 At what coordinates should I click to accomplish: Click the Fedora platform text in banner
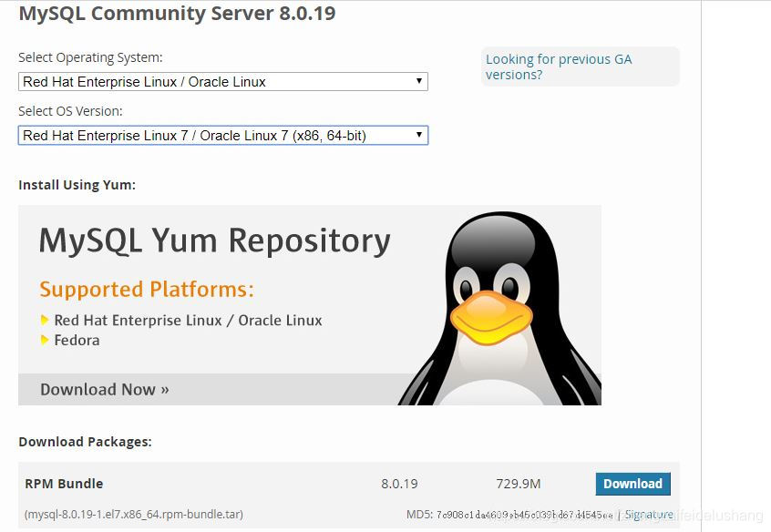(77, 340)
